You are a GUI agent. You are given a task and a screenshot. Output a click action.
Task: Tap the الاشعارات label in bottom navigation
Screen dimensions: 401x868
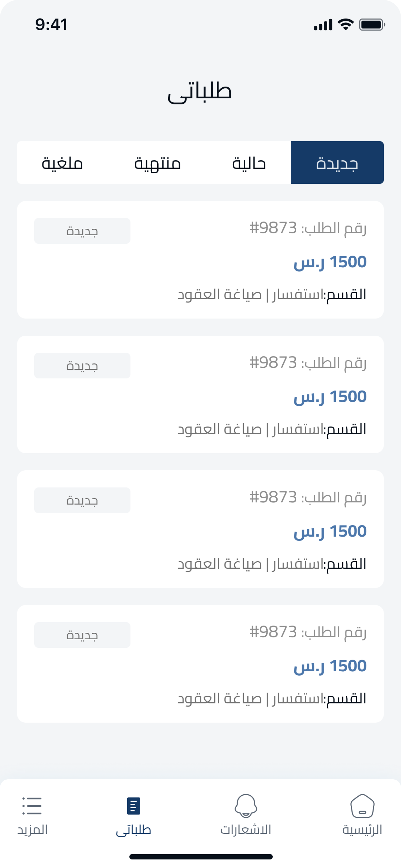pos(246,830)
